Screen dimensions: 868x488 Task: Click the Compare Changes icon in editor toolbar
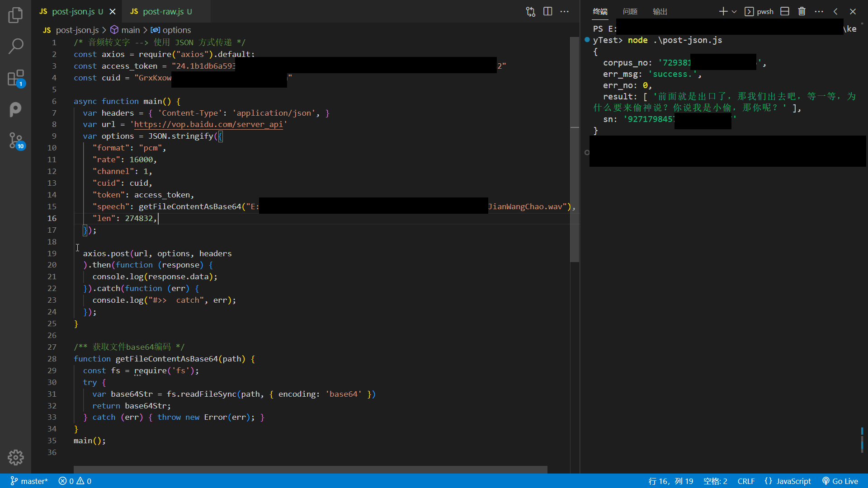click(x=530, y=11)
